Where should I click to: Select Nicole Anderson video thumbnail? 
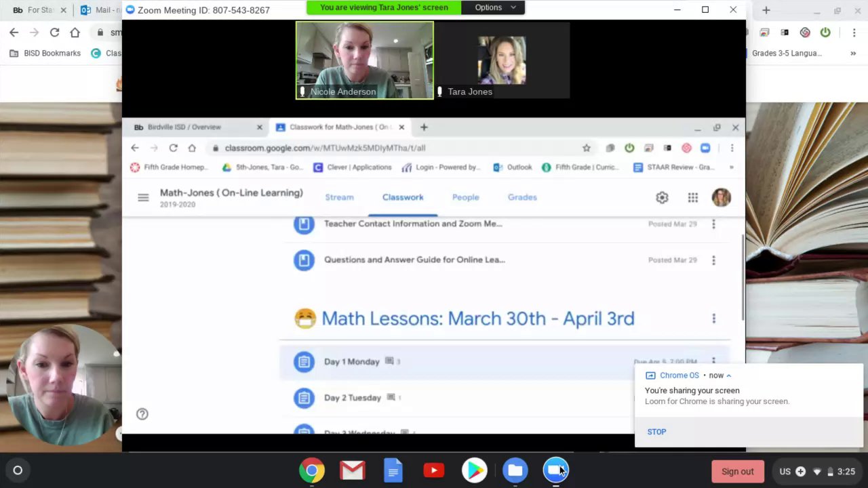(364, 60)
